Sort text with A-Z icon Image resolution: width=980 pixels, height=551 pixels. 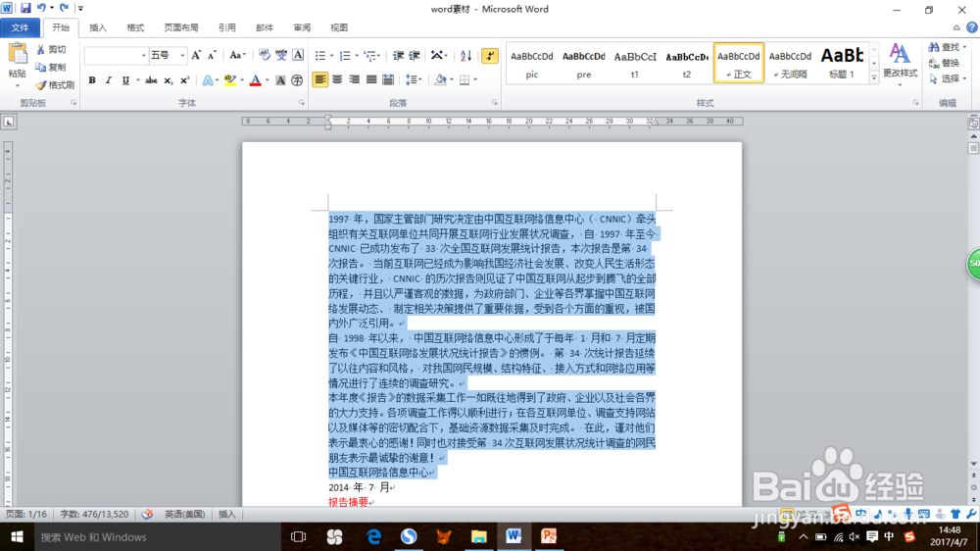click(465, 56)
